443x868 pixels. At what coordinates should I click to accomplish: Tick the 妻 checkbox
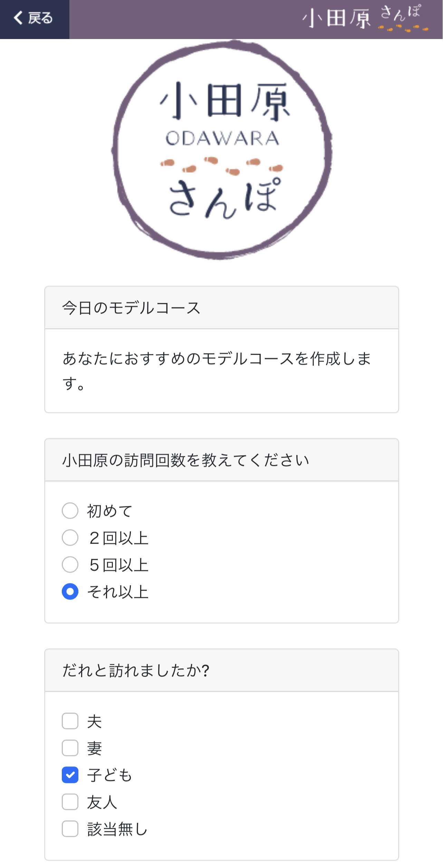click(x=70, y=748)
